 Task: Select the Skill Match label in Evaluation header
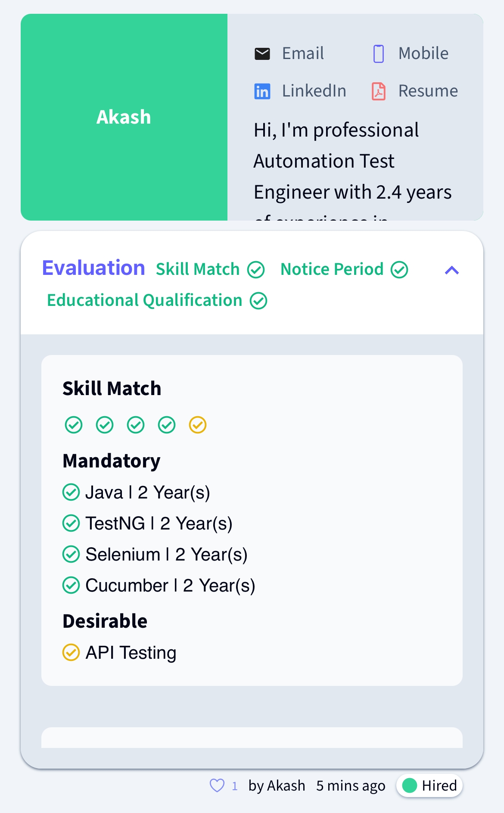(198, 269)
